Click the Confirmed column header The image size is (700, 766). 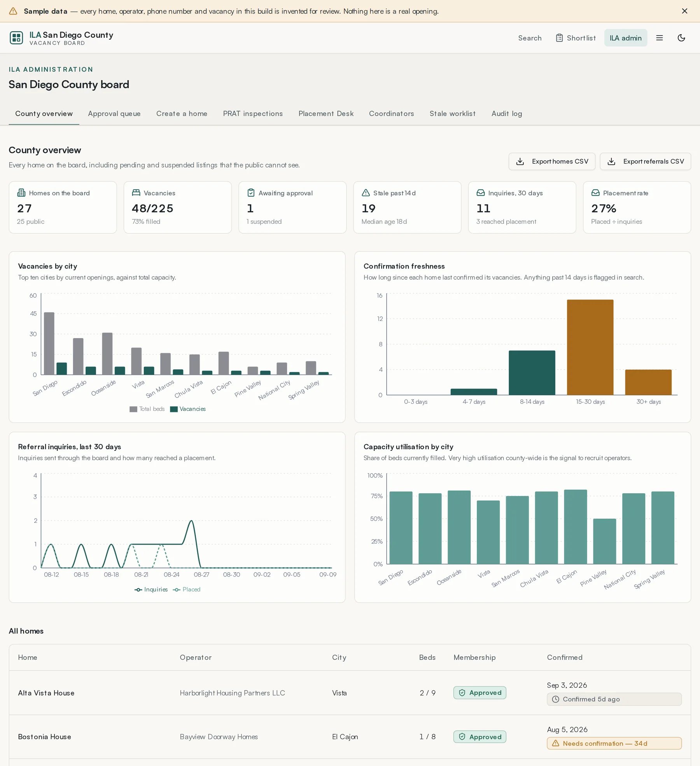click(x=565, y=657)
